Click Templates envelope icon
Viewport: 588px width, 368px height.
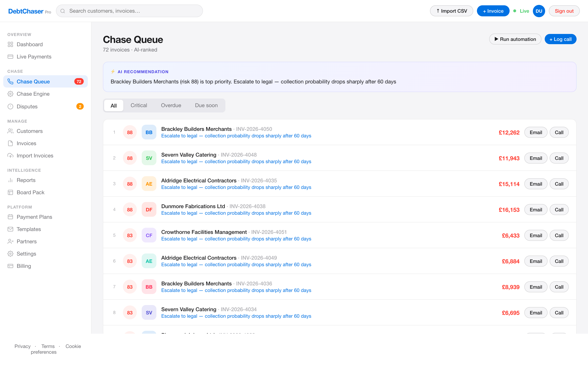(x=10, y=229)
